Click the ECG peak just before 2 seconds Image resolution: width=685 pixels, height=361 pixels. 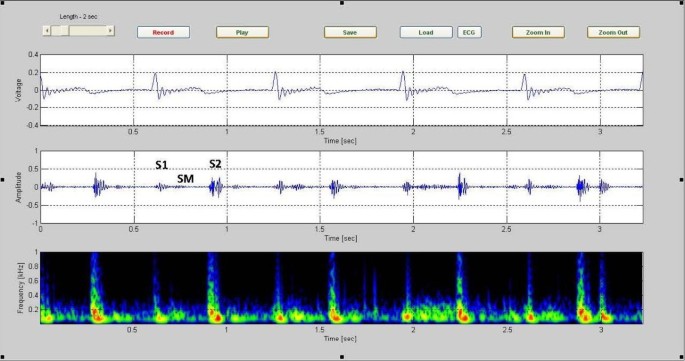click(x=403, y=80)
